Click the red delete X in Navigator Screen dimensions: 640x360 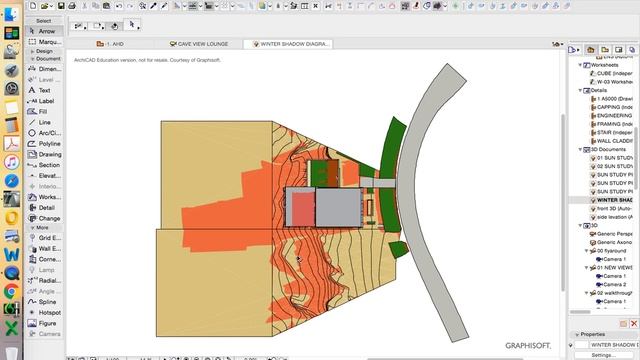634,324
